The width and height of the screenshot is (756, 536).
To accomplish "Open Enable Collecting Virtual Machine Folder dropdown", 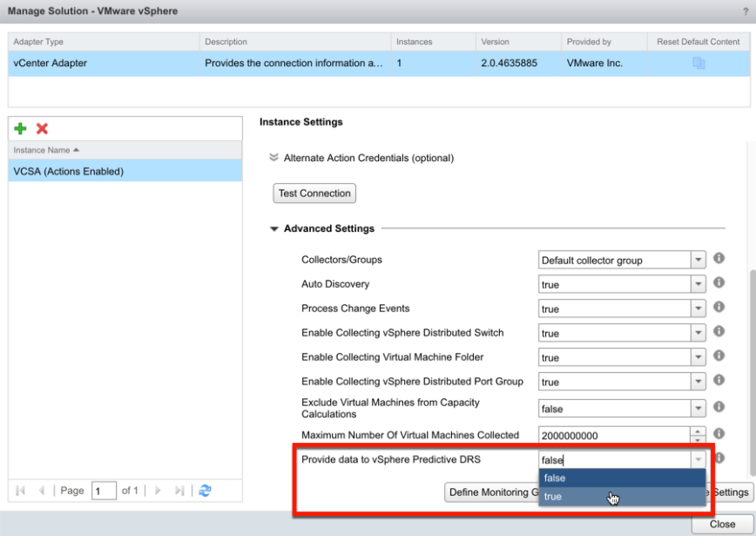I will point(699,357).
